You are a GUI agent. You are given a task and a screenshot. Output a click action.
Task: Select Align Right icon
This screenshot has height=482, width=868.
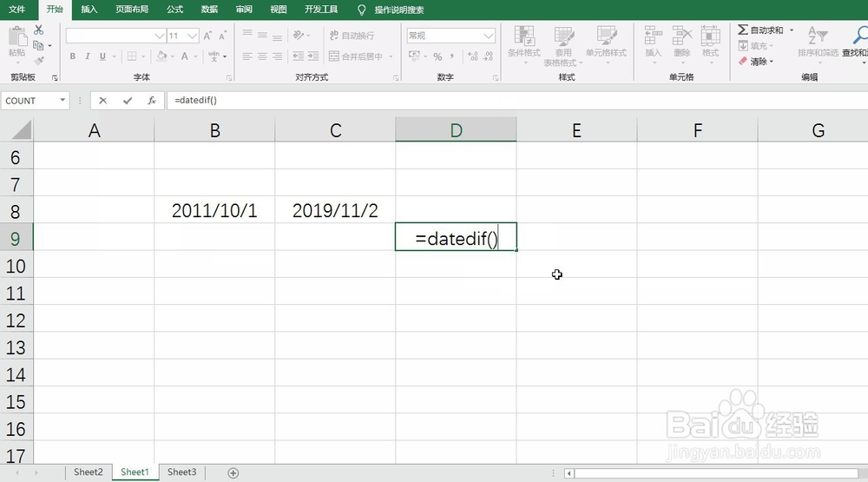[x=278, y=56]
